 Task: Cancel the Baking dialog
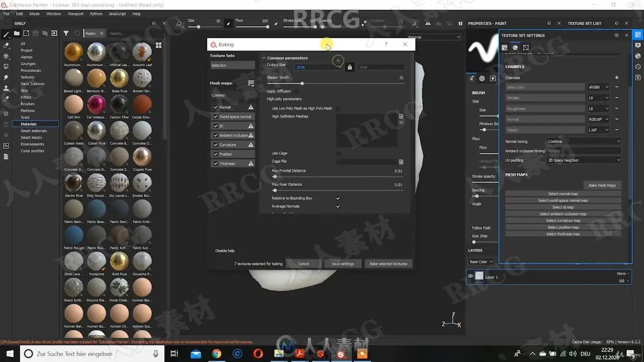(x=303, y=263)
